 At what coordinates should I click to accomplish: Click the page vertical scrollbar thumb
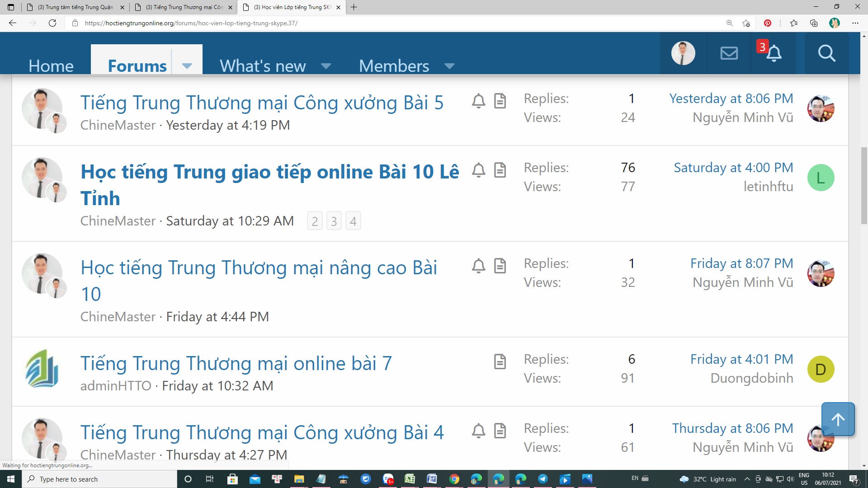click(x=864, y=185)
